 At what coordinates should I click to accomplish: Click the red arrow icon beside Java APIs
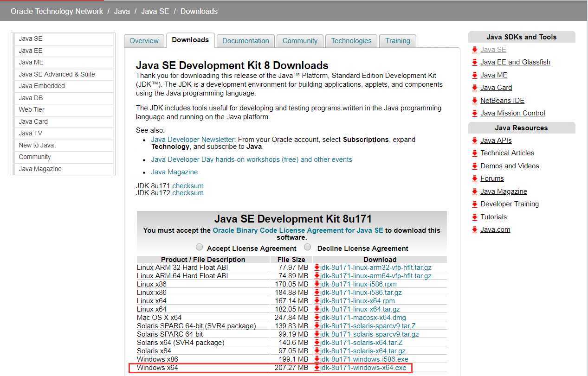tap(474, 140)
